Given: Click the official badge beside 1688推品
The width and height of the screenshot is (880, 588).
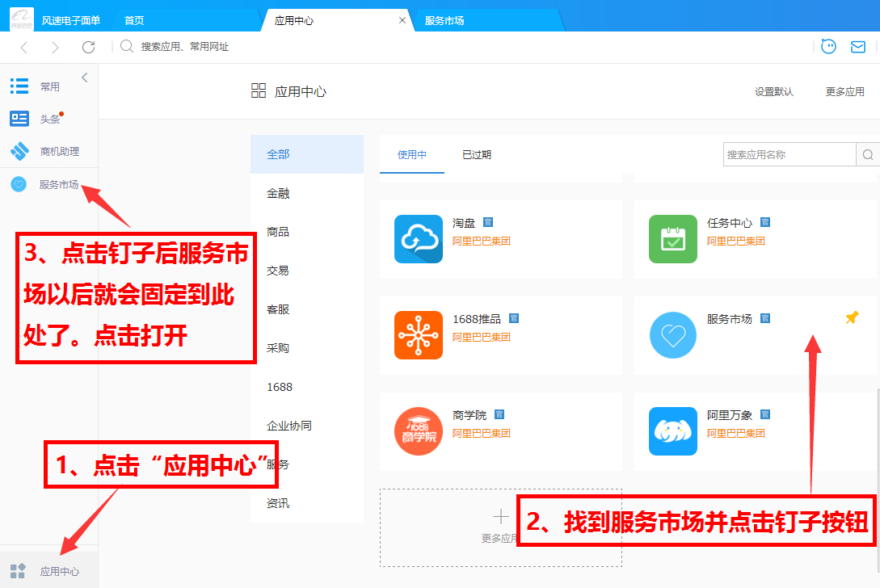Looking at the screenshot, I should coord(513,318).
